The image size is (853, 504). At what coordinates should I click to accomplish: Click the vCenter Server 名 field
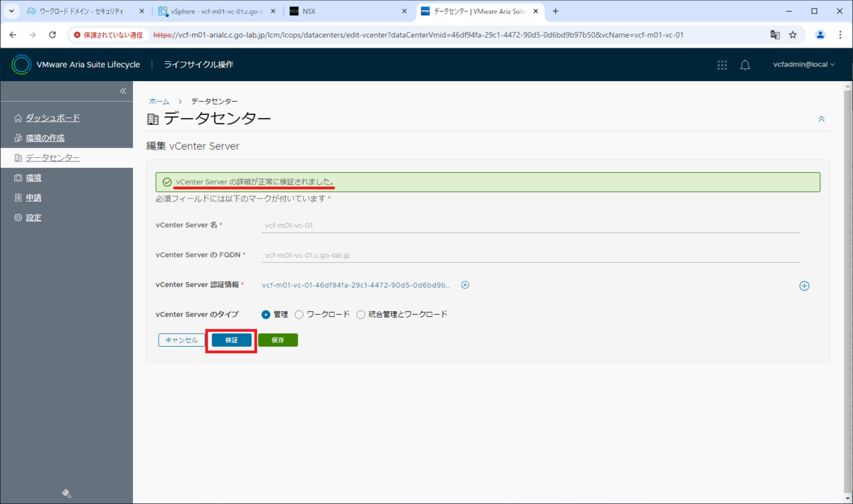pos(530,225)
